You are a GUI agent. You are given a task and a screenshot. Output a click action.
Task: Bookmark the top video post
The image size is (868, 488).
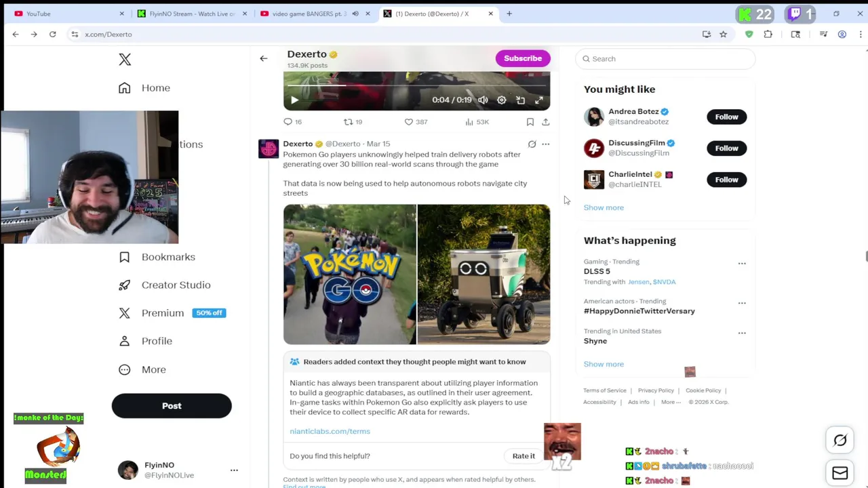click(530, 122)
